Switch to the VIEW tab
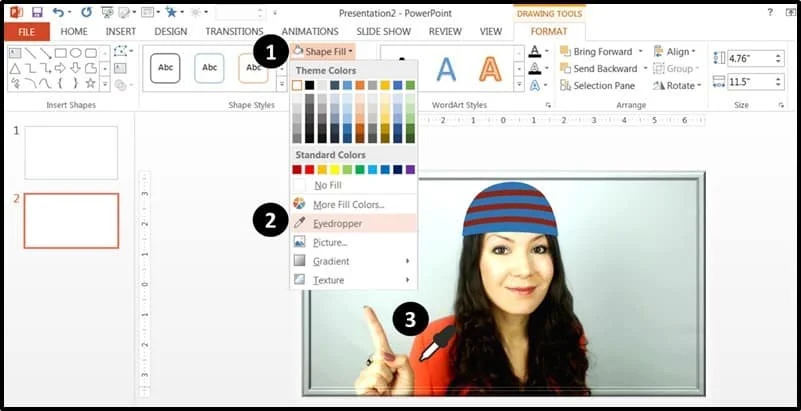 [x=491, y=32]
